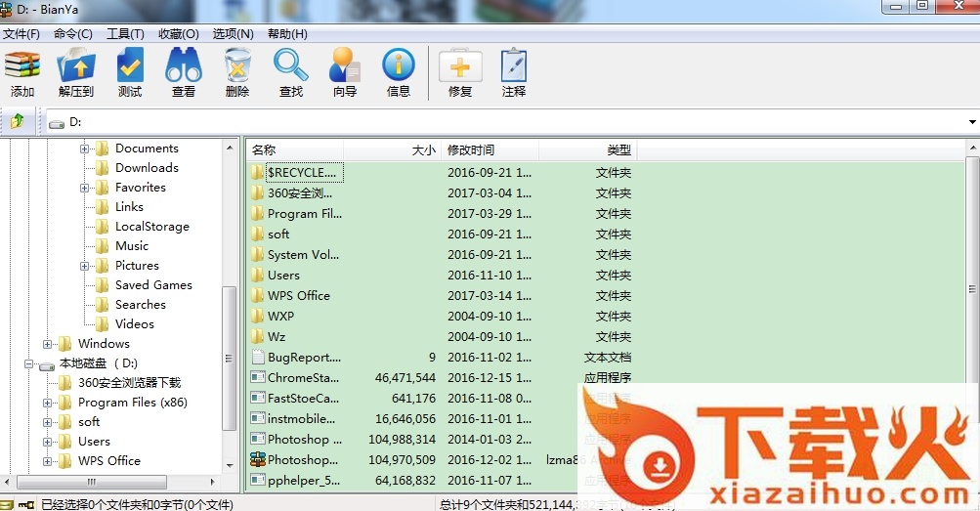Open the 文件(F) menu

click(21, 34)
